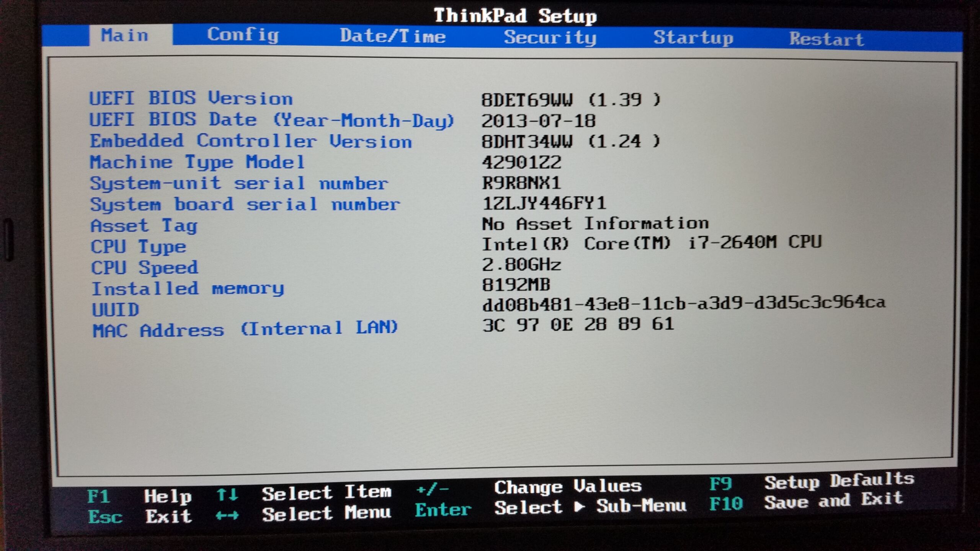The image size is (980, 551).
Task: Select the No Asset Information value
Action: [595, 223]
